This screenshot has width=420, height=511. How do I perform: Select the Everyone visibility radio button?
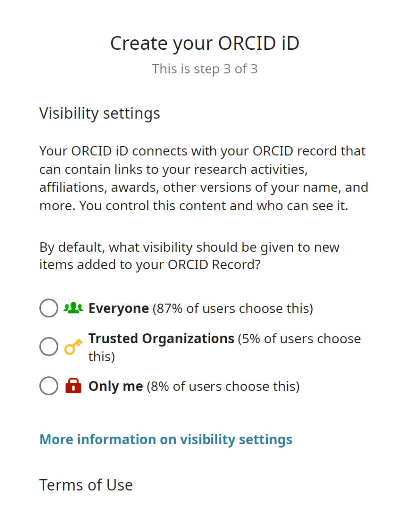pos(48,308)
